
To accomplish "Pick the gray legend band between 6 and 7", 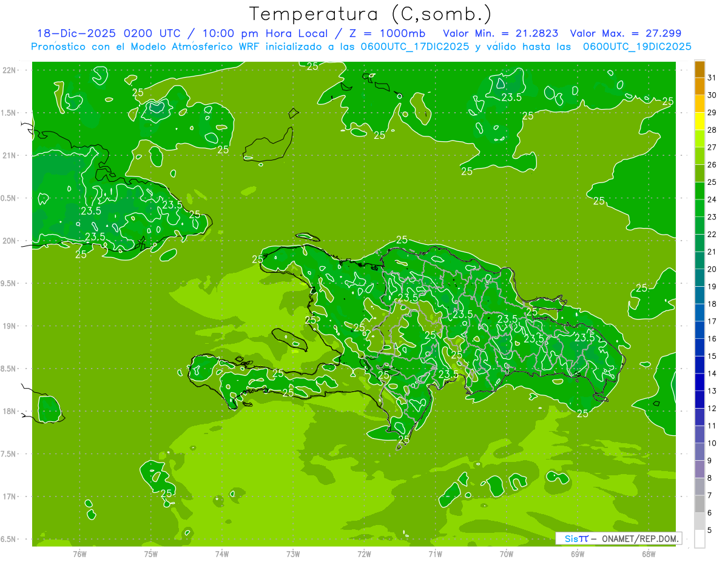I will pos(699,504).
